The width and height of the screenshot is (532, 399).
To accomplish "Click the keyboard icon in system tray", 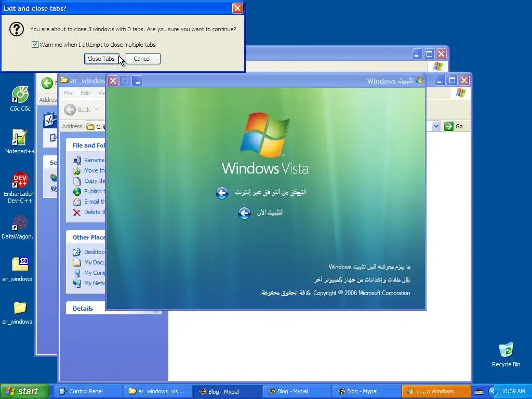I will pyautogui.click(x=478, y=392).
